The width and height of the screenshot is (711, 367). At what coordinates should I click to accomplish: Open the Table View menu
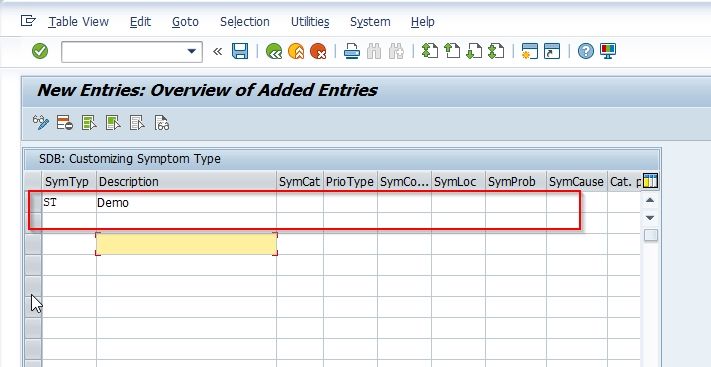coord(78,22)
